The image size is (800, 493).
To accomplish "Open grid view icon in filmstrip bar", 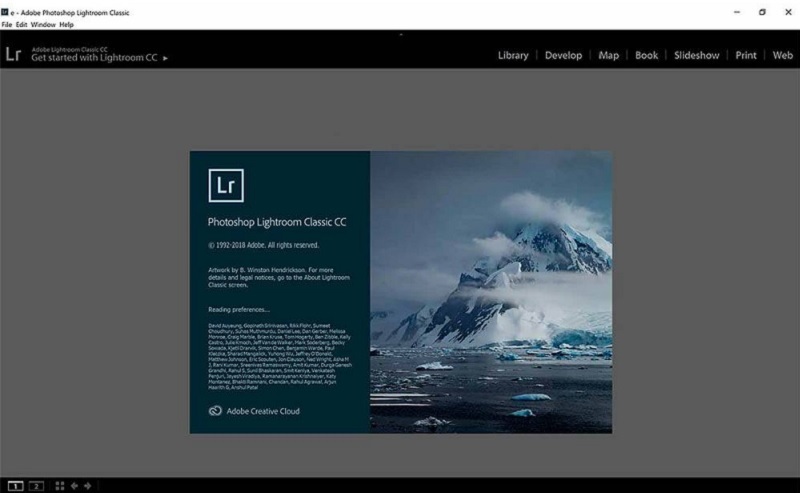I will [x=60, y=486].
